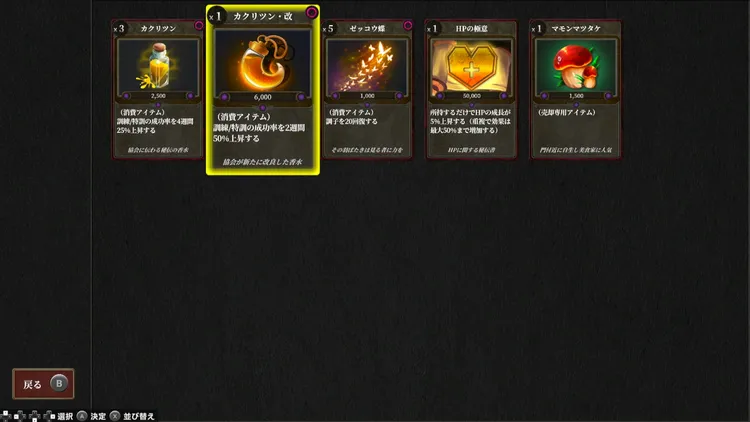The image size is (750, 422).
Task: Click the x5 quantity badge on ゼッコウ蝶
Action: tap(328, 29)
